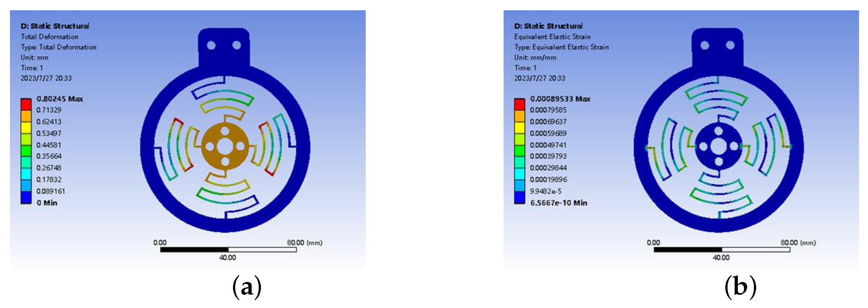The image size is (868, 308).
Task: Select the "0.00039793" legend value
Action: click(x=548, y=156)
